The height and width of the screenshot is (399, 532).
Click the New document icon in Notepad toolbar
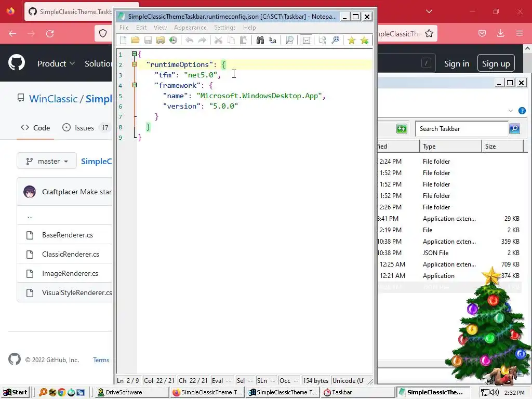point(123,41)
